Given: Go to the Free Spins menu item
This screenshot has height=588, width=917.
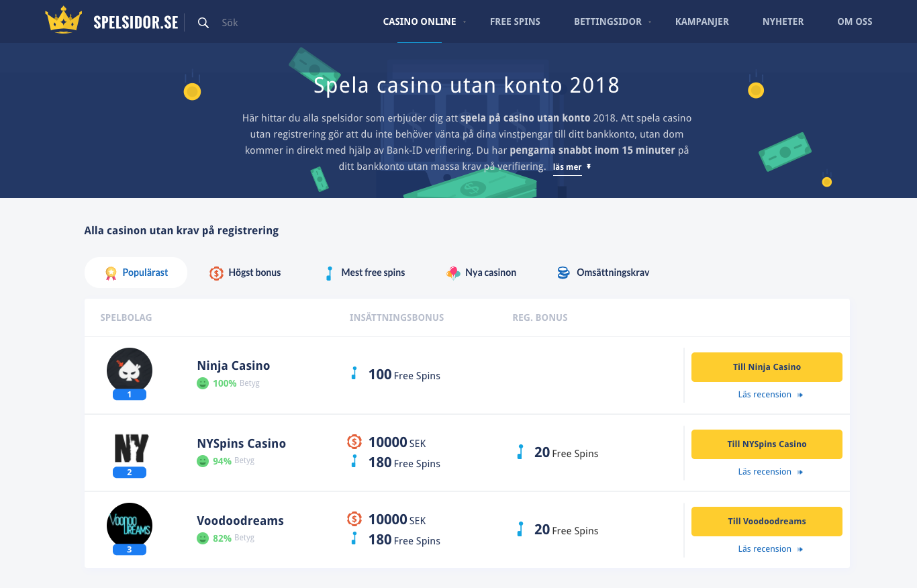Looking at the screenshot, I should 515,21.
